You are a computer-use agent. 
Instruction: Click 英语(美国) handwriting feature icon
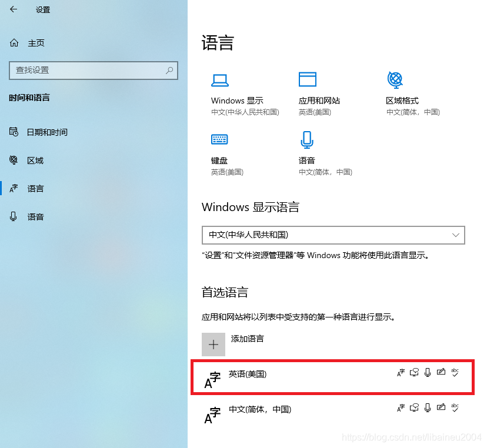click(441, 372)
